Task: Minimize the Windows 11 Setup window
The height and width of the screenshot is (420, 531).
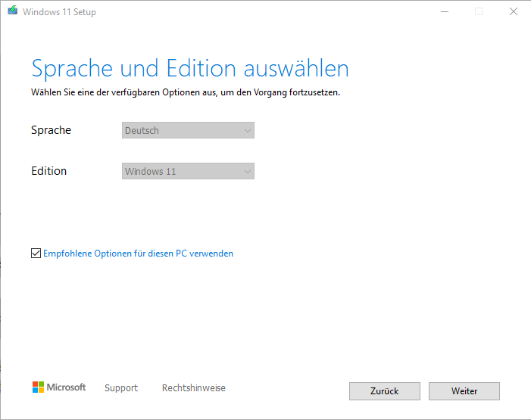Action: pos(443,12)
